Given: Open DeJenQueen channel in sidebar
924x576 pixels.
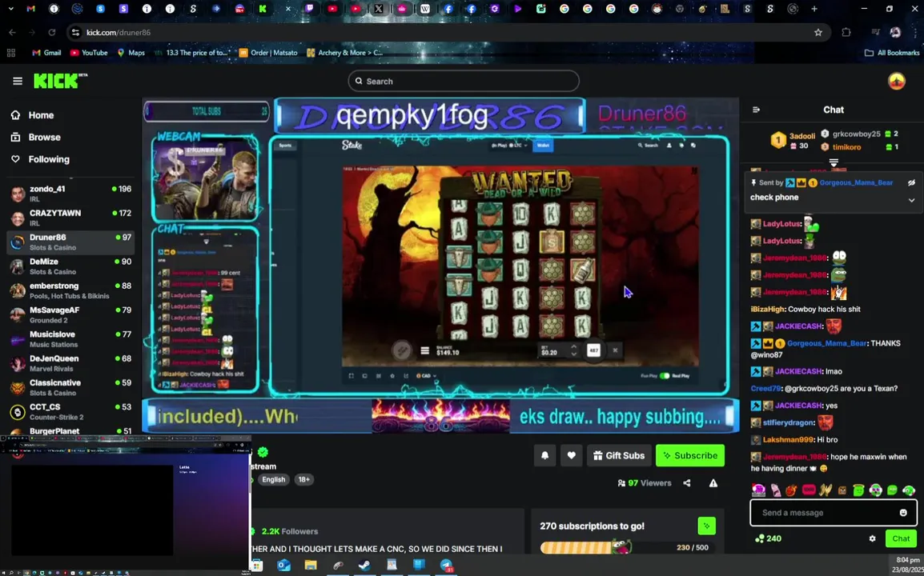Looking at the screenshot, I should click(70, 362).
